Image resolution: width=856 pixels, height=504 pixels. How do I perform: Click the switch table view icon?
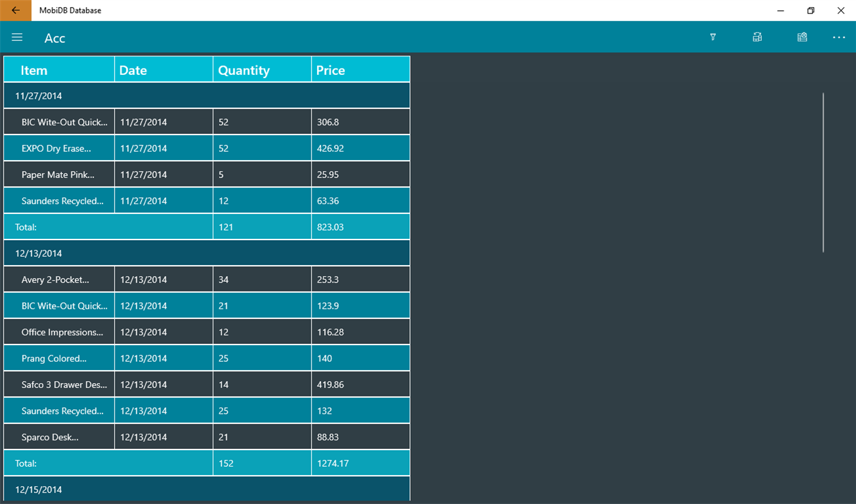757,38
